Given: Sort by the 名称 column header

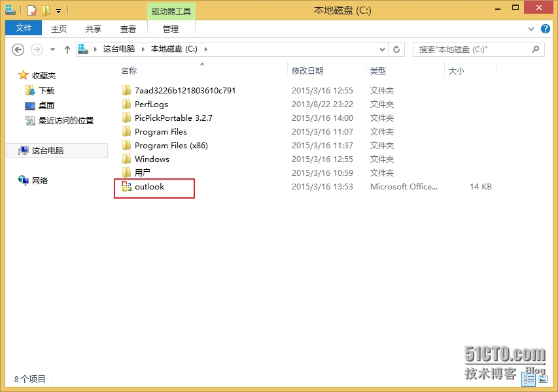Looking at the screenshot, I should click(x=129, y=71).
